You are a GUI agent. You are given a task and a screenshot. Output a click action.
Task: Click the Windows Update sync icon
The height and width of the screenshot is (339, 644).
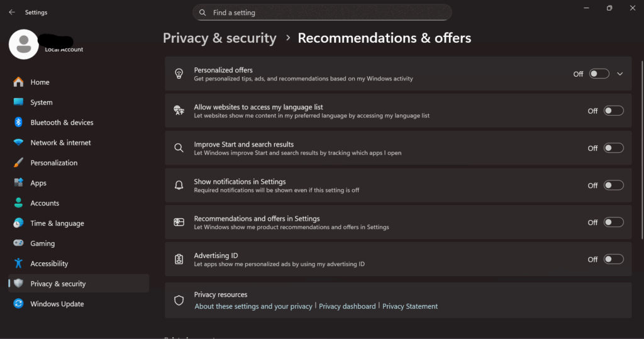(19, 304)
